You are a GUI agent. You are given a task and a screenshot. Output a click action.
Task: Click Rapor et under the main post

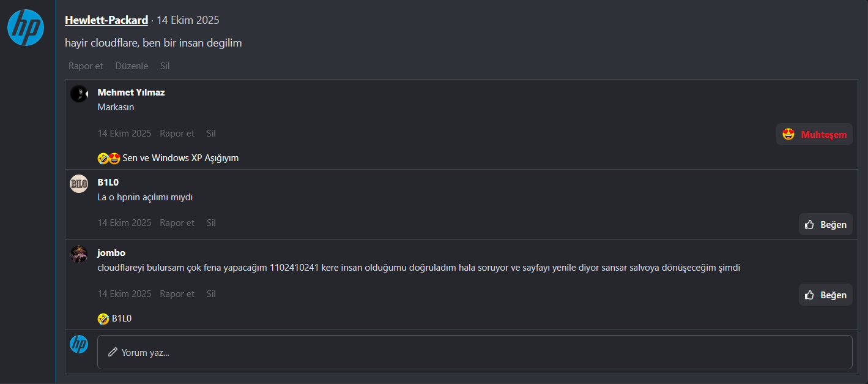[86, 66]
